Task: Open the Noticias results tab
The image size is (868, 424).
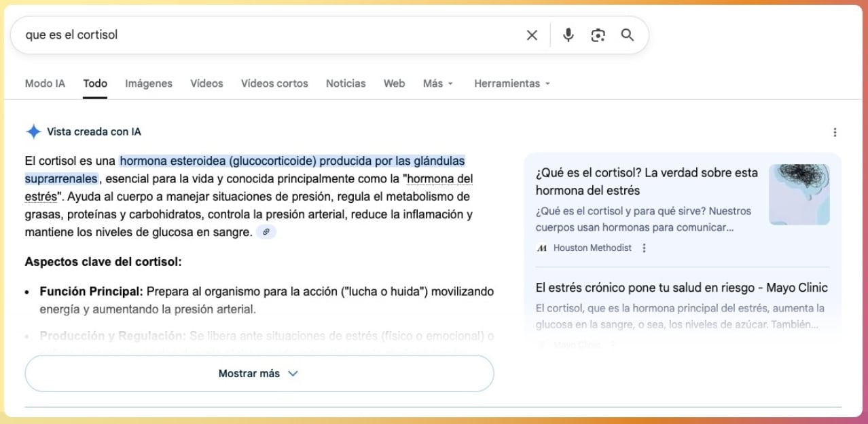Action: pos(345,83)
